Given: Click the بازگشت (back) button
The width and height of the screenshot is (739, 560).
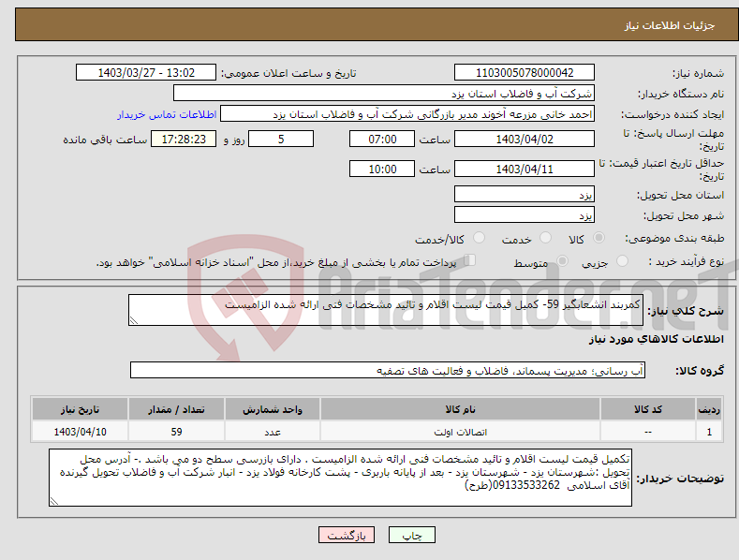Looking at the screenshot, I should click(x=347, y=535).
